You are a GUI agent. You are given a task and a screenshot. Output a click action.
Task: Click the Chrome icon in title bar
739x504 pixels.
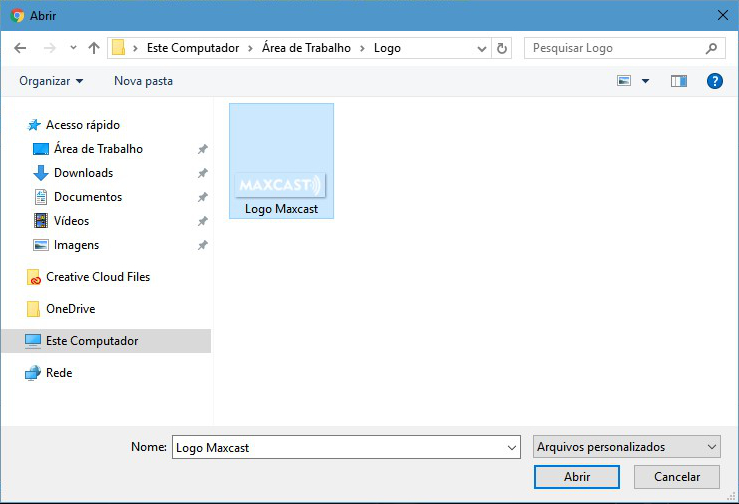pos(17,16)
